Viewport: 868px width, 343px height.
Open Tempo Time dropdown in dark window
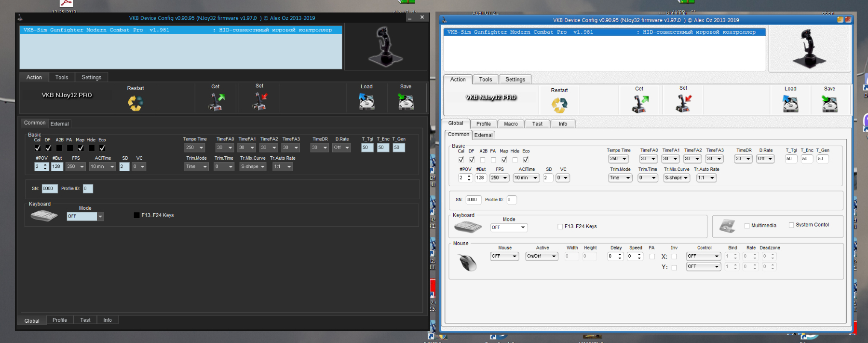pos(195,148)
